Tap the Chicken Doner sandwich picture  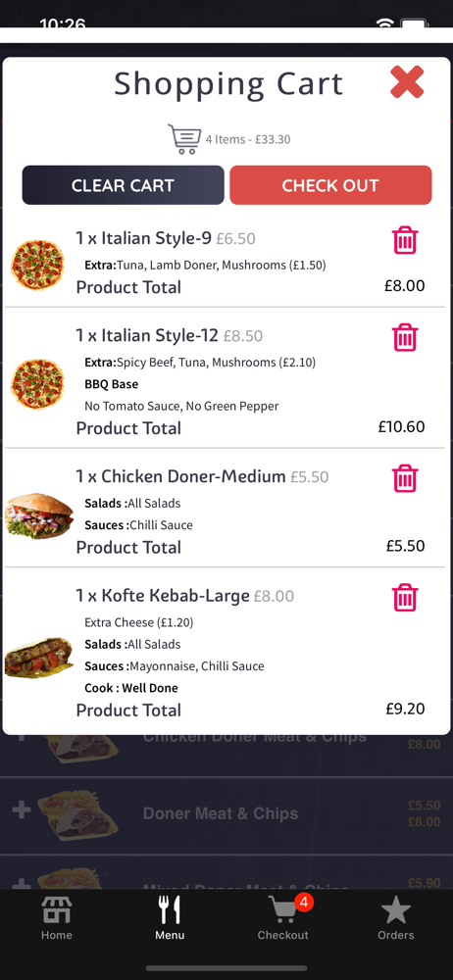(39, 515)
